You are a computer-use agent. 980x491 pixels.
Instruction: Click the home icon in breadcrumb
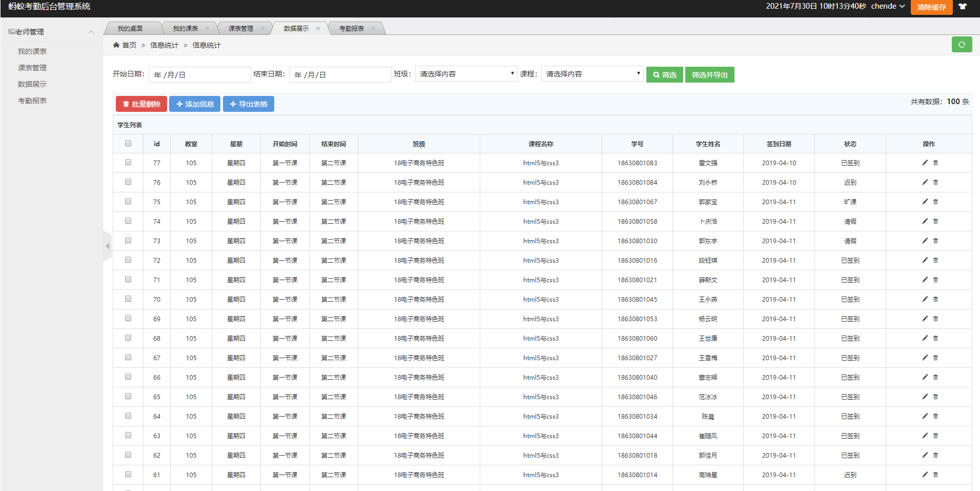coord(116,45)
